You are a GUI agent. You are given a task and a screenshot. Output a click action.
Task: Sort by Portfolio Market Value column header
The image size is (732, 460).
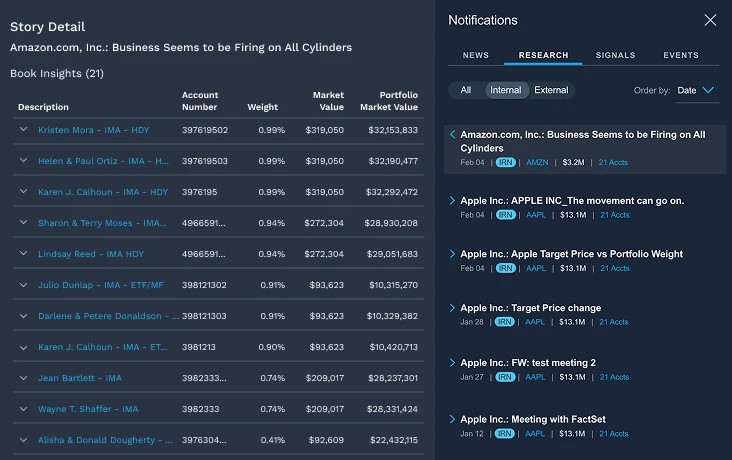click(x=389, y=101)
